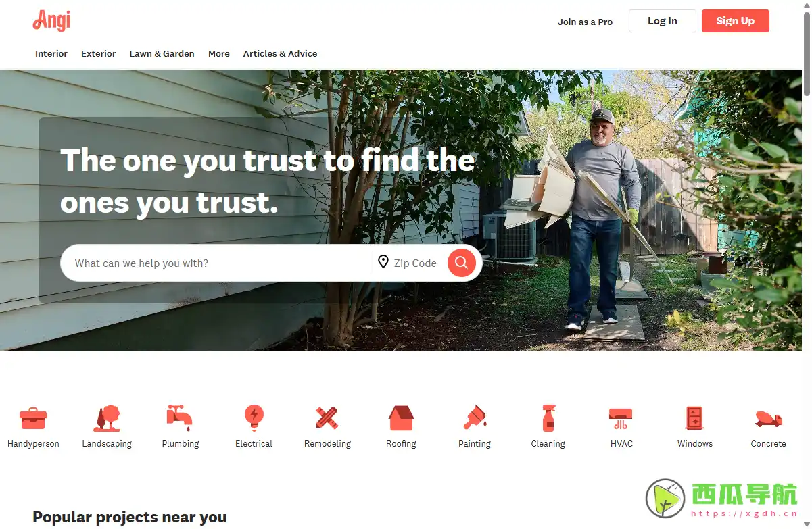
Task: Go to the Angi logo homepage
Action: (x=51, y=20)
